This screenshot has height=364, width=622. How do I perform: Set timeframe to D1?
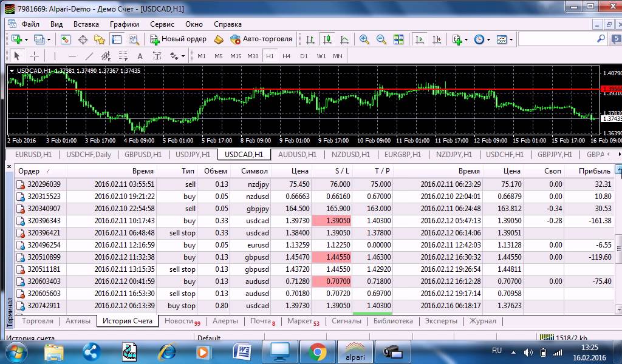(304, 56)
